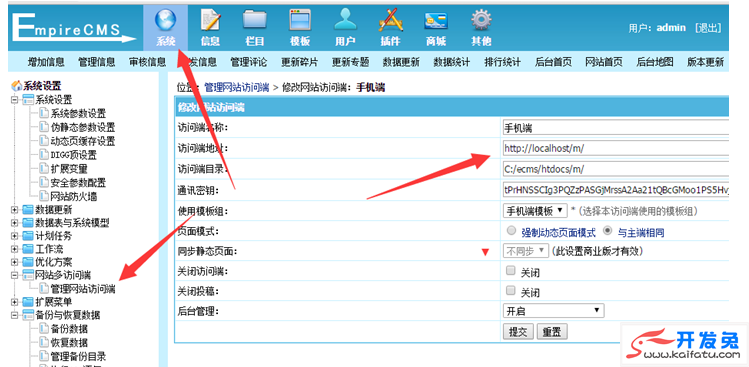This screenshot has height=367, width=749.
Task: Click the folder icon beside 扩展菜单
Action: (x=28, y=302)
